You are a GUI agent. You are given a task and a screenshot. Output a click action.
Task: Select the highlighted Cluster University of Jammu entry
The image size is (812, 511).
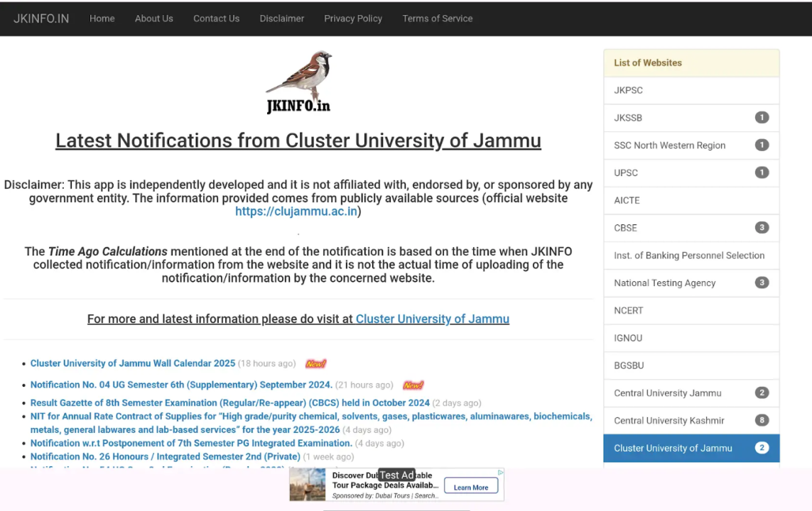(691, 448)
